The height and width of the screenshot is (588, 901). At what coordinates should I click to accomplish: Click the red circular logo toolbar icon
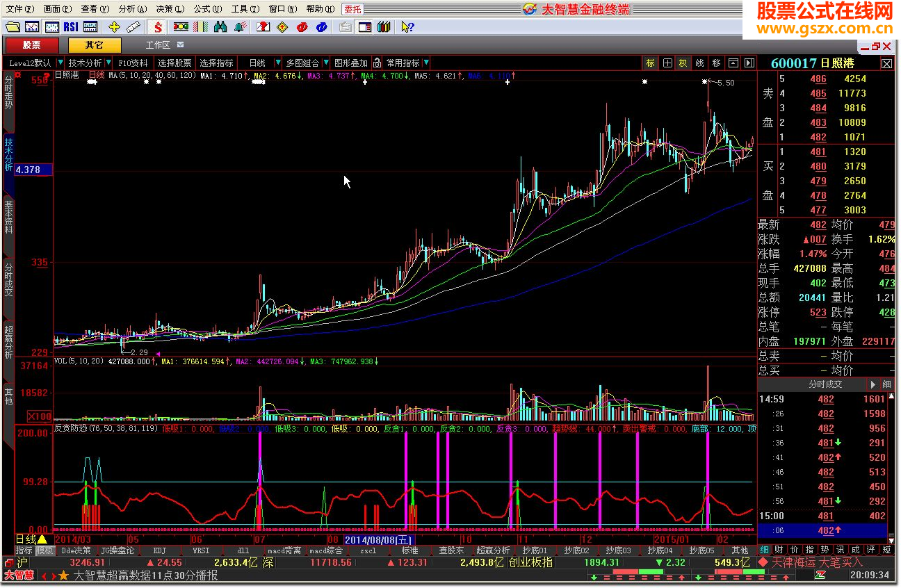pyautogui.click(x=301, y=27)
